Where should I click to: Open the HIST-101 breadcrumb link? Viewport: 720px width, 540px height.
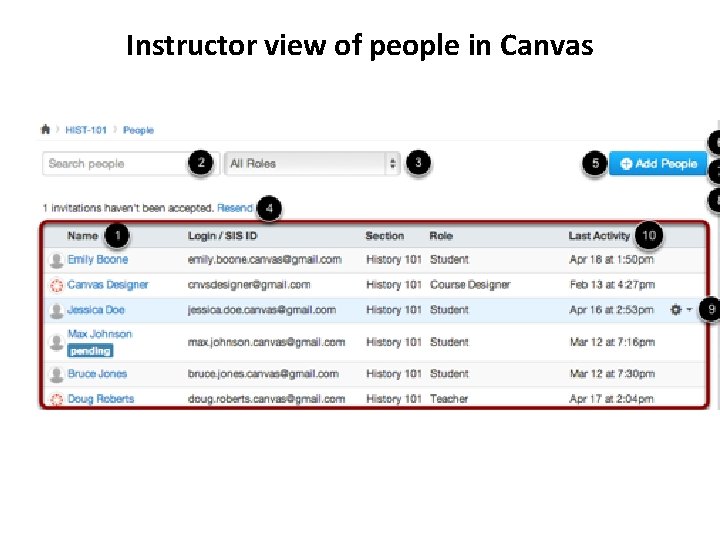tap(86, 130)
